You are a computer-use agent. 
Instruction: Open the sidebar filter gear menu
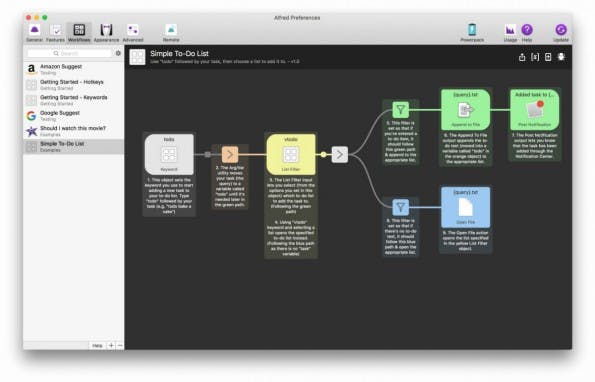point(118,53)
